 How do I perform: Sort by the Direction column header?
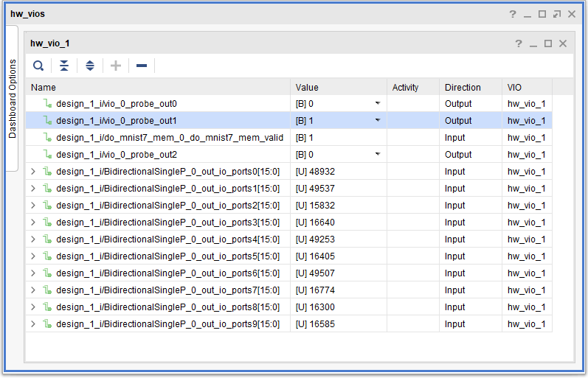471,87
